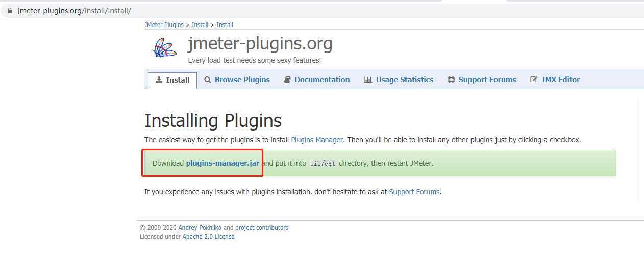Click the browser address bar URL

[x=74, y=11]
